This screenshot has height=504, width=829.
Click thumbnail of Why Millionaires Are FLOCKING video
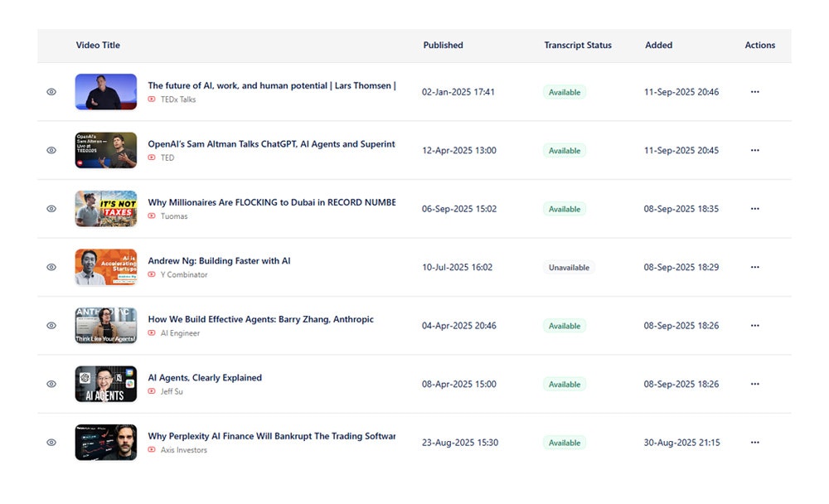point(106,209)
